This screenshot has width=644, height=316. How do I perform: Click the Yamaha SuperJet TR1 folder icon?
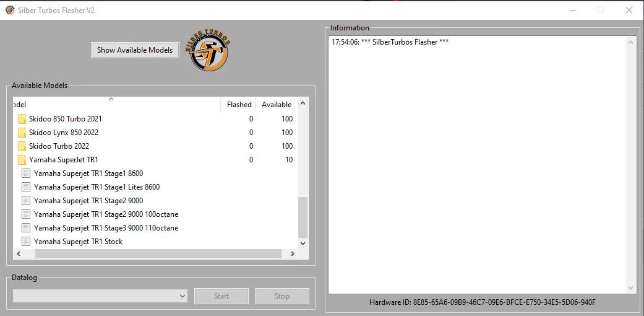22,160
